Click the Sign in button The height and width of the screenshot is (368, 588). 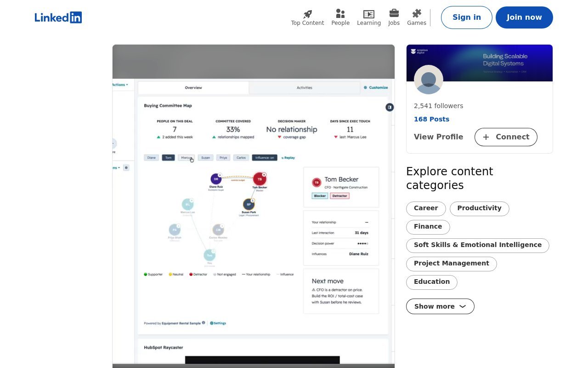467,17
